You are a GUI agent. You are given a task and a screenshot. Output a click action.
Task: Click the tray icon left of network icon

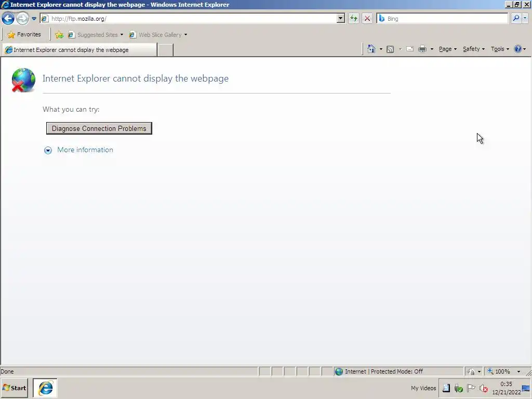pyautogui.click(x=446, y=388)
